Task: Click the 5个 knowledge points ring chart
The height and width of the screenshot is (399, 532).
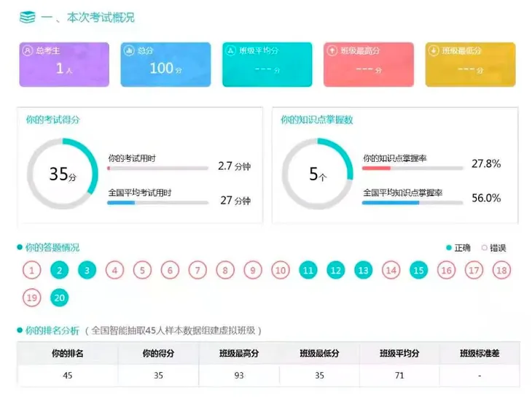Action: coord(318,174)
